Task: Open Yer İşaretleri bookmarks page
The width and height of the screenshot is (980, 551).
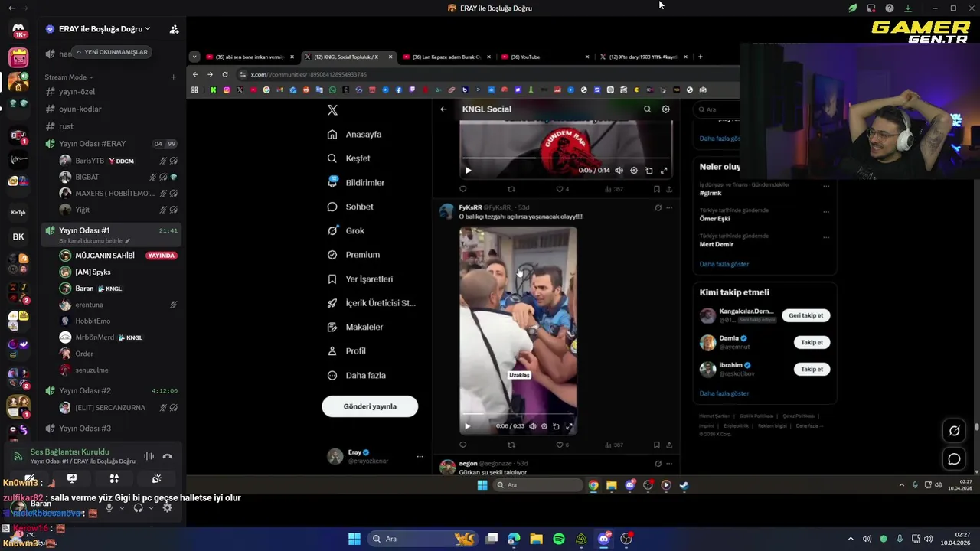Action: [360, 279]
